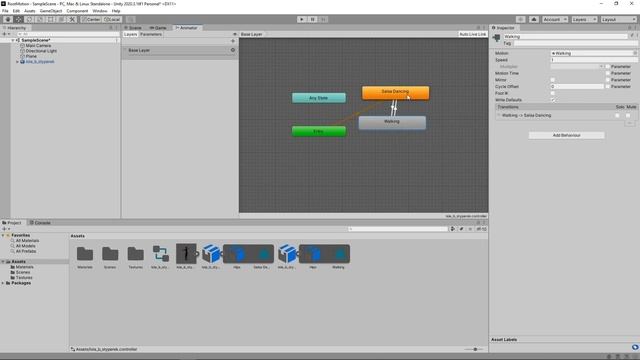This screenshot has width=640, height=360.
Task: Click search by label icon in Project
Action: click(461, 229)
